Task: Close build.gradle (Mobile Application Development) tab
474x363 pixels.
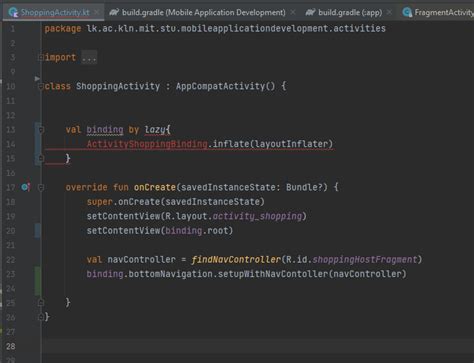Action: tap(293, 12)
